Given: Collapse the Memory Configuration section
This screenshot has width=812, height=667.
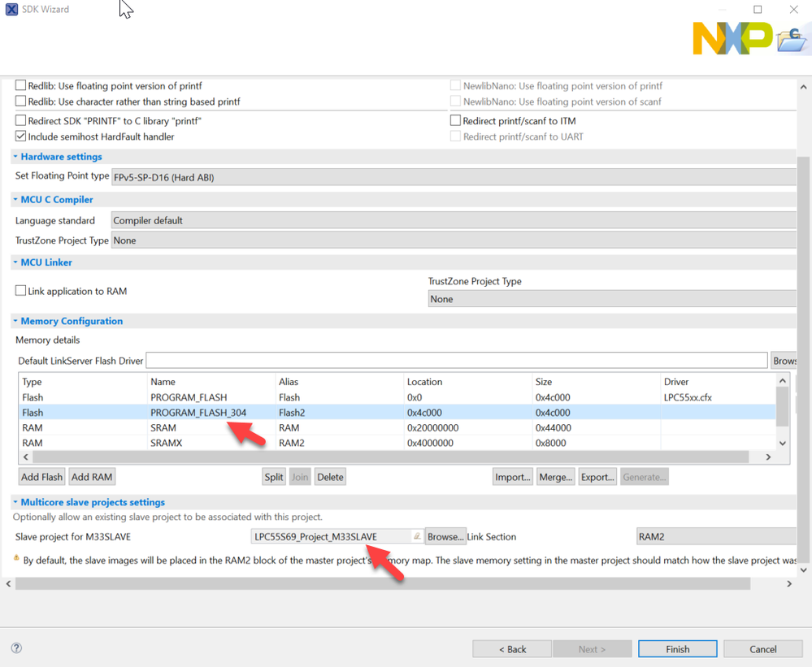Looking at the screenshot, I should click(x=15, y=321).
